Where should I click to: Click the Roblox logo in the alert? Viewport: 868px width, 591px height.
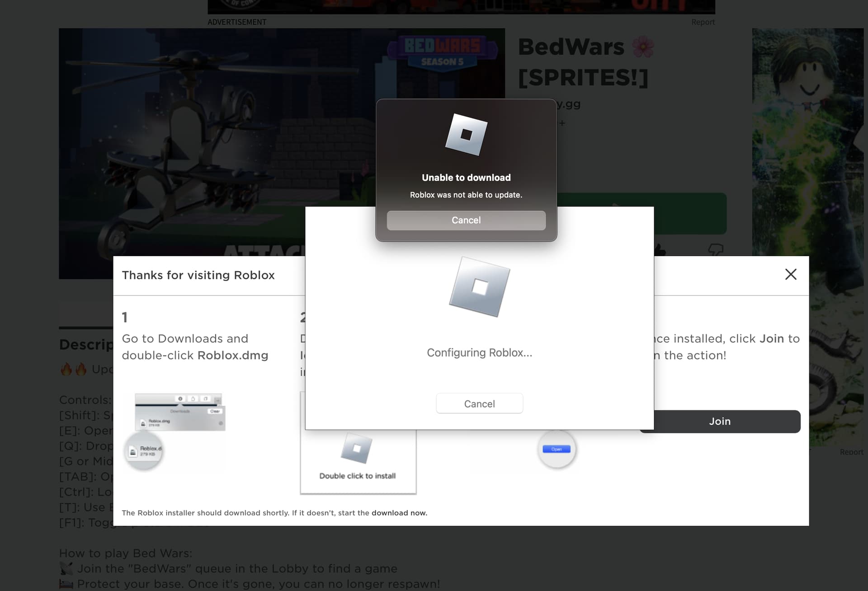pyautogui.click(x=466, y=134)
